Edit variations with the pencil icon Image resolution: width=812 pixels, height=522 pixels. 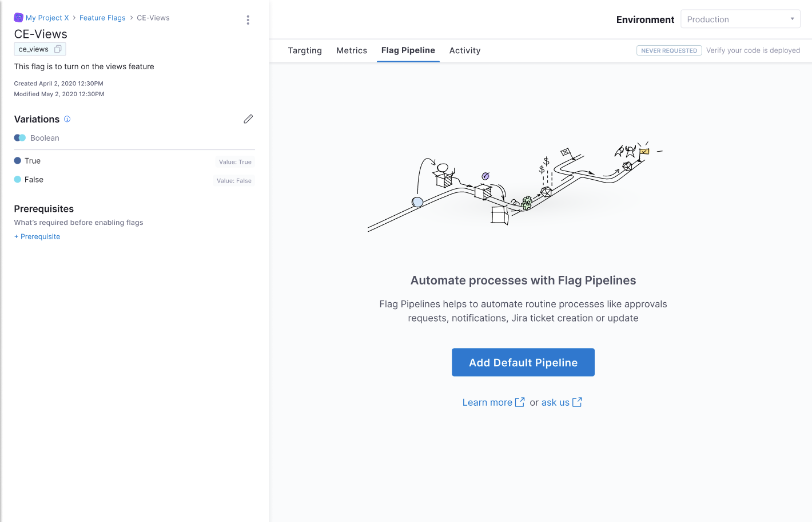[248, 119]
